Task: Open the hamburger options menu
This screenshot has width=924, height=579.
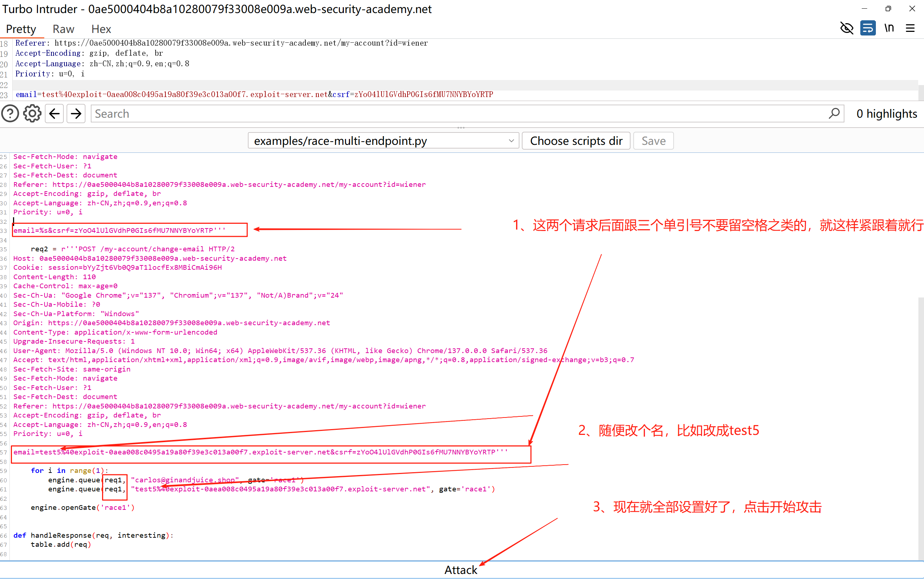Action: (x=910, y=28)
